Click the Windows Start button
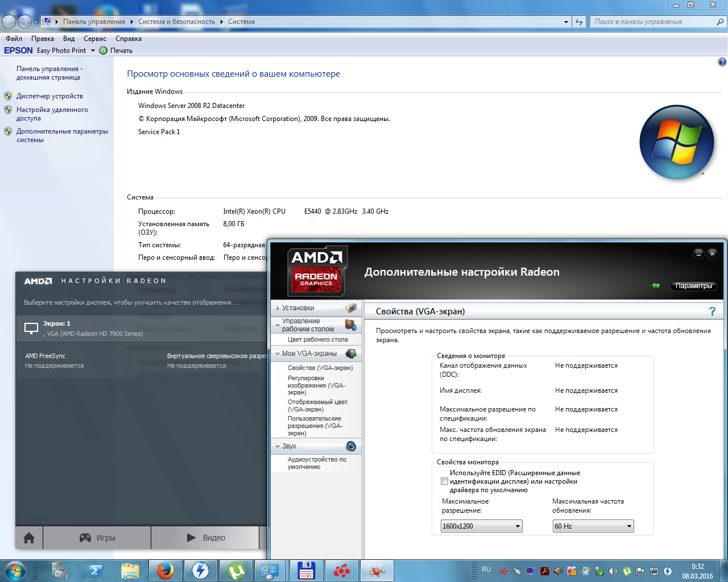Screen dimensions: 728x582 [x=15, y=569]
